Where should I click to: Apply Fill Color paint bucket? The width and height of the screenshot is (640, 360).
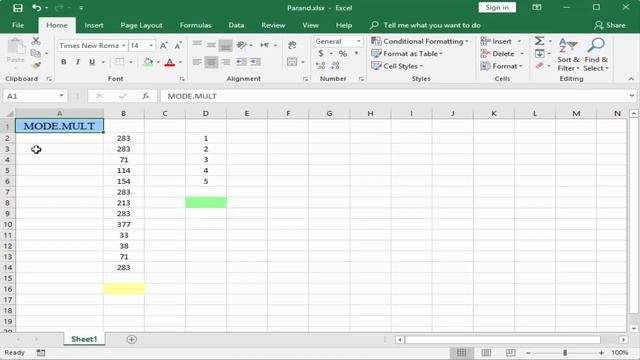point(148,62)
